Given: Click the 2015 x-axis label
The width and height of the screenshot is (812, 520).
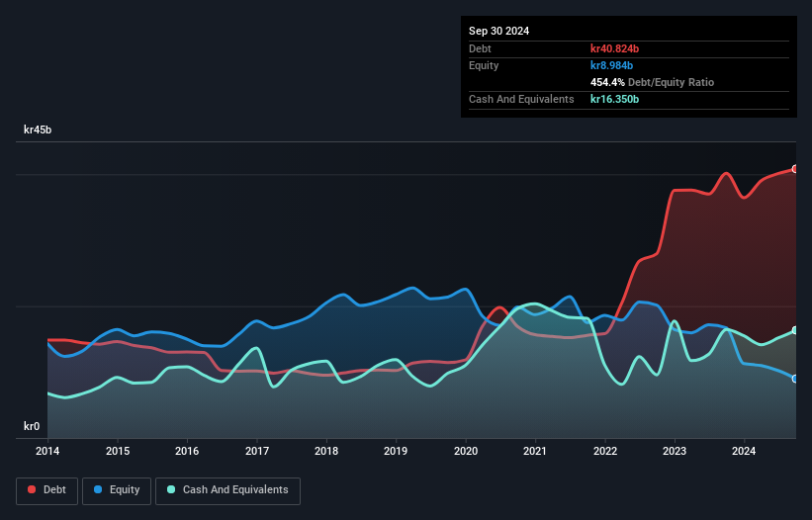Looking at the screenshot, I should point(118,451).
